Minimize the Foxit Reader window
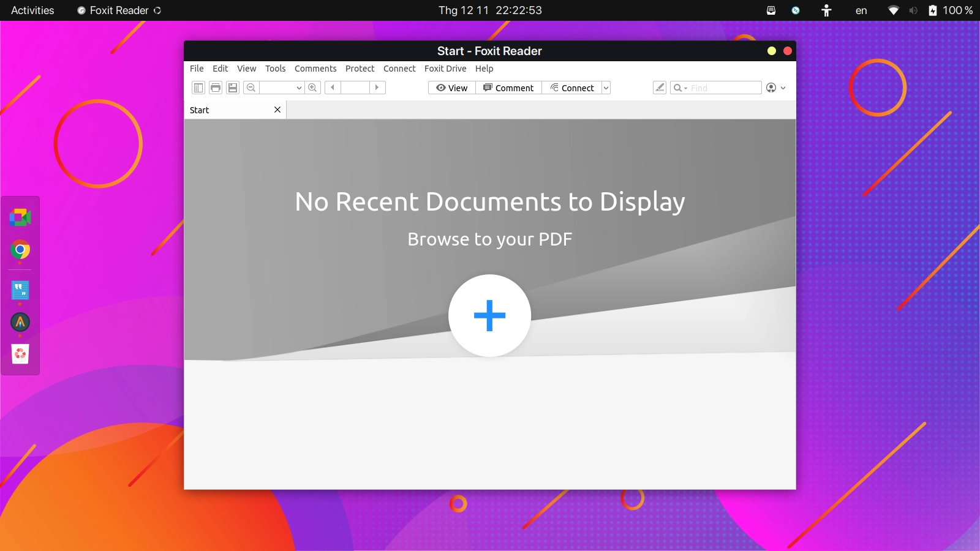 click(772, 51)
